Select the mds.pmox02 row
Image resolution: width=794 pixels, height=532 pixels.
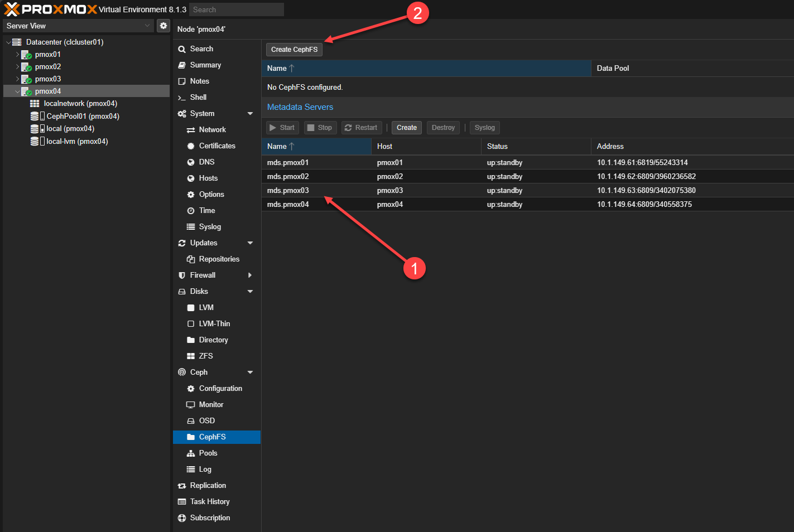point(528,177)
